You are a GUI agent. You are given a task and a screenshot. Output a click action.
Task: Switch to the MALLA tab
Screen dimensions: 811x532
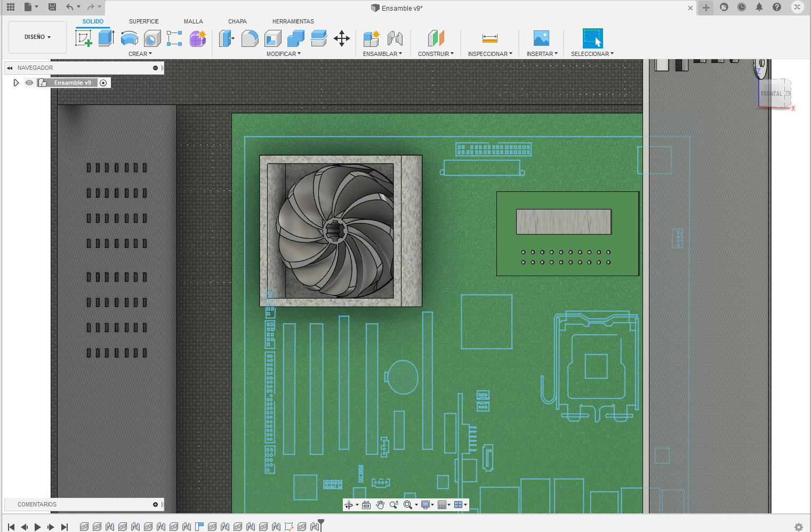coord(194,21)
